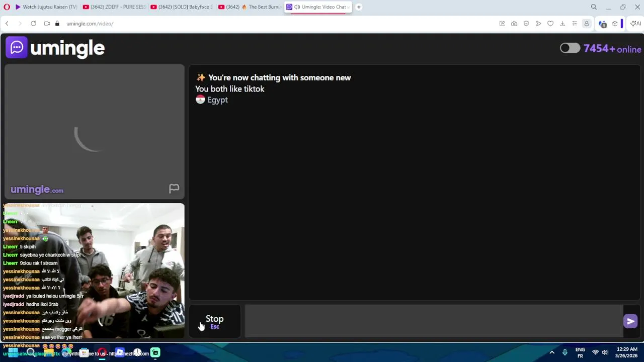Click the stranger video loading panel
This screenshot has width=644, height=362.
coord(95,132)
